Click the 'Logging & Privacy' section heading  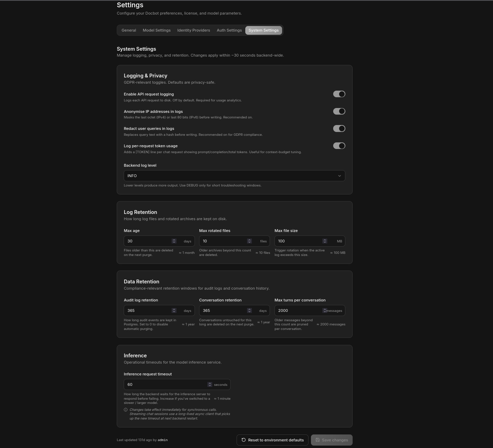pos(146,76)
